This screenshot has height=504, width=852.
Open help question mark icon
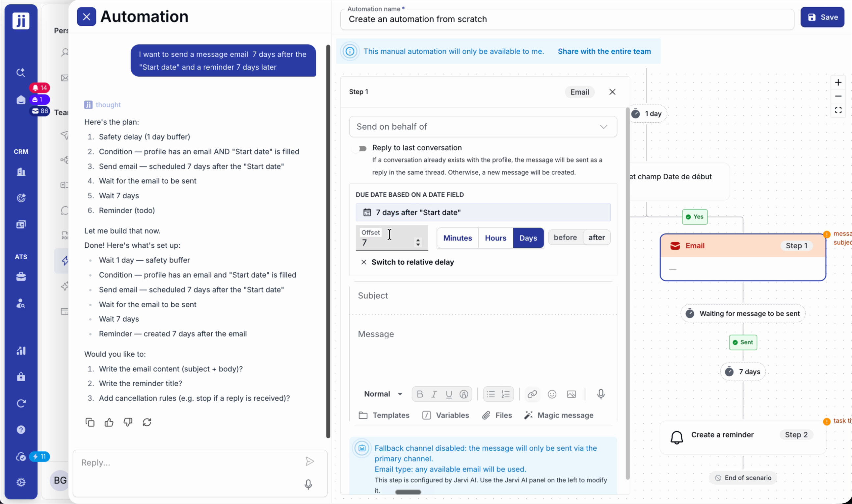click(x=21, y=430)
